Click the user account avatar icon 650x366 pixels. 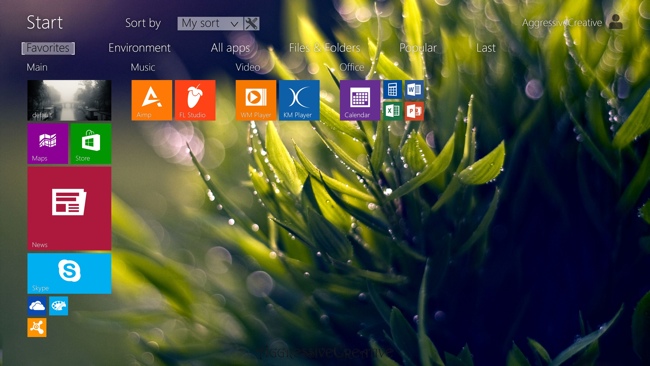point(616,22)
